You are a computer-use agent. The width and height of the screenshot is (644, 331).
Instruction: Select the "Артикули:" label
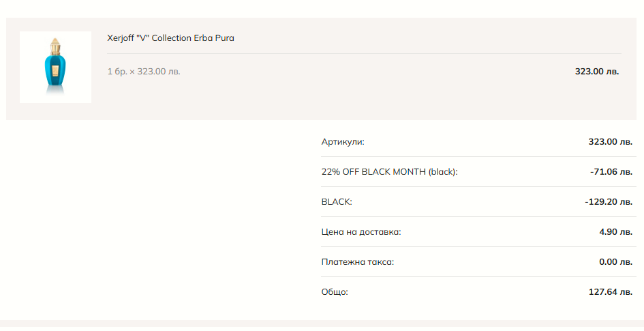pyautogui.click(x=343, y=142)
